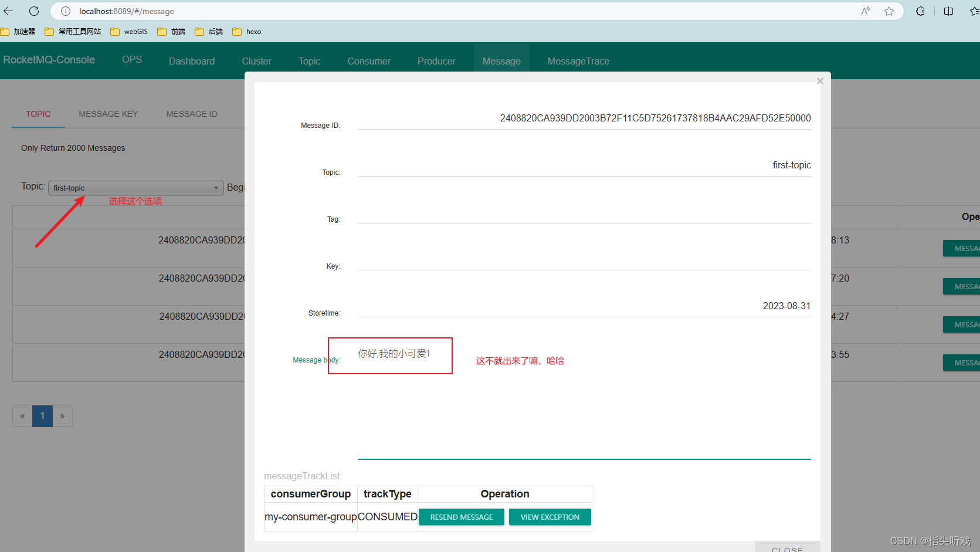
Task: Reload the page with refresh icon
Action: [x=34, y=11]
